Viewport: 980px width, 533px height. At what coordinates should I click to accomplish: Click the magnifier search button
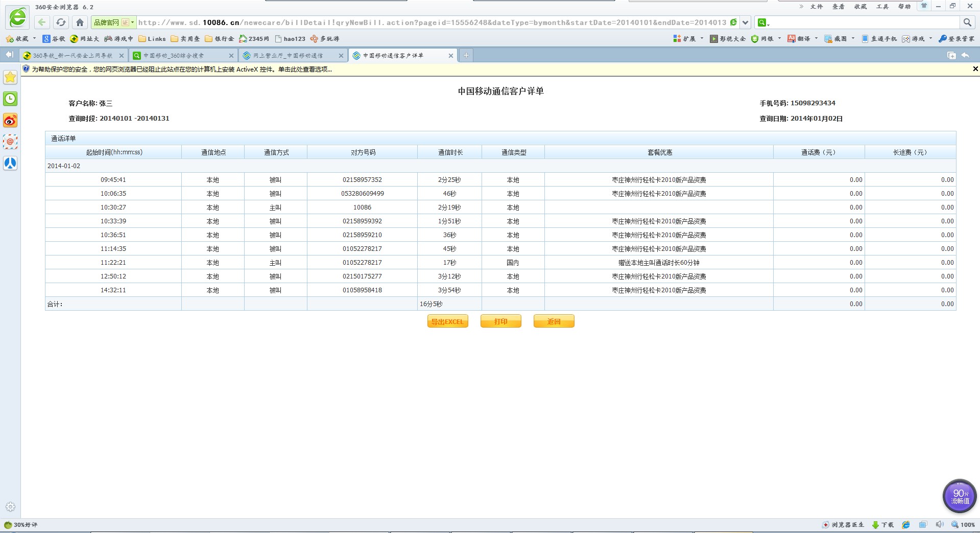(967, 22)
